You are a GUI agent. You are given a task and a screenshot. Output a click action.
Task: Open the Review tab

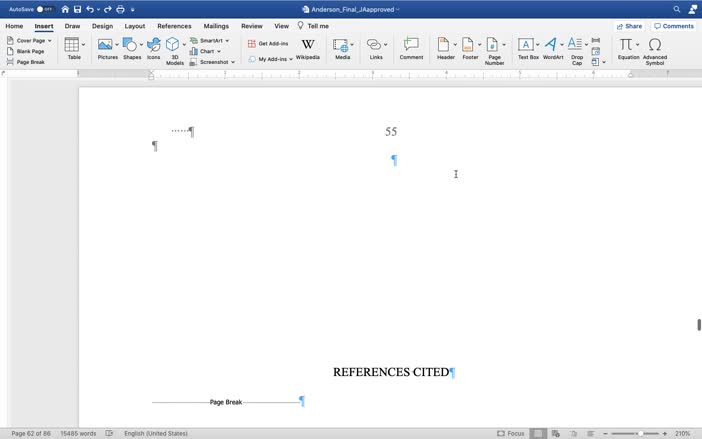coord(252,26)
